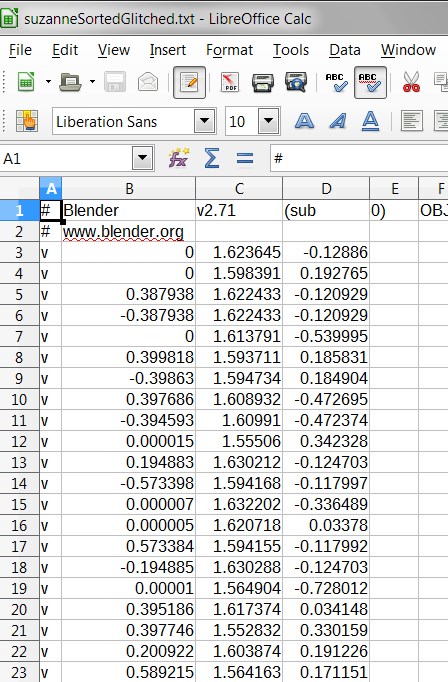Click the Sum sigma icon
The image size is (448, 682).
[x=211, y=158]
